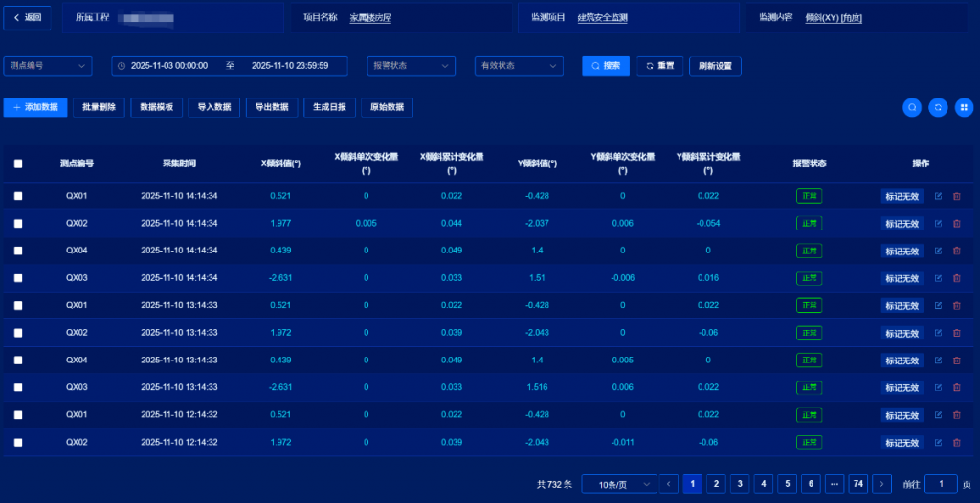Viewport: 980px width, 503px height.
Task: Click 标记无效 for QX01 14:14:34 row
Action: pos(902,196)
